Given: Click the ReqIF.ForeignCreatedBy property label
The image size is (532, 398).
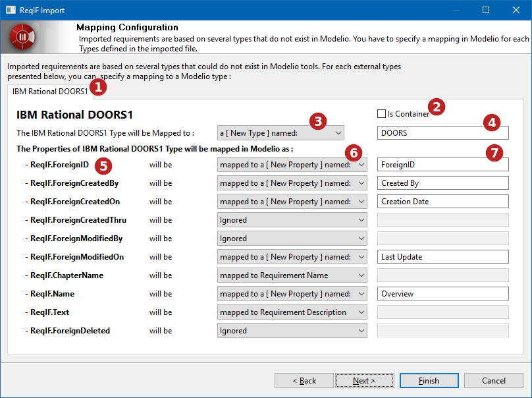Looking at the screenshot, I should [74, 183].
